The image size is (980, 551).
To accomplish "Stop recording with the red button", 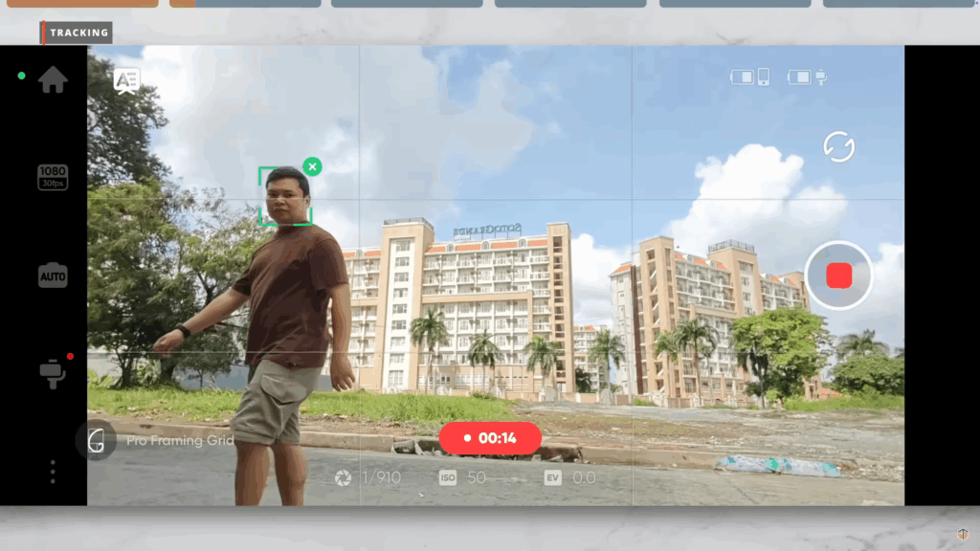I will coord(838,275).
